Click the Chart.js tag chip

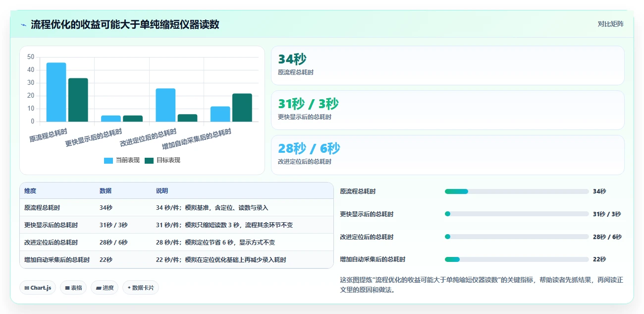click(38, 288)
